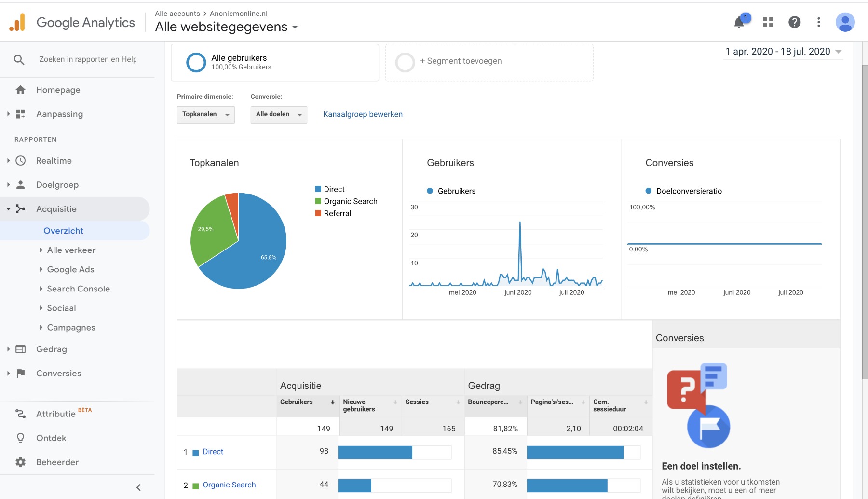
Task: Open the Alle doelen conversion dropdown
Action: click(x=279, y=114)
